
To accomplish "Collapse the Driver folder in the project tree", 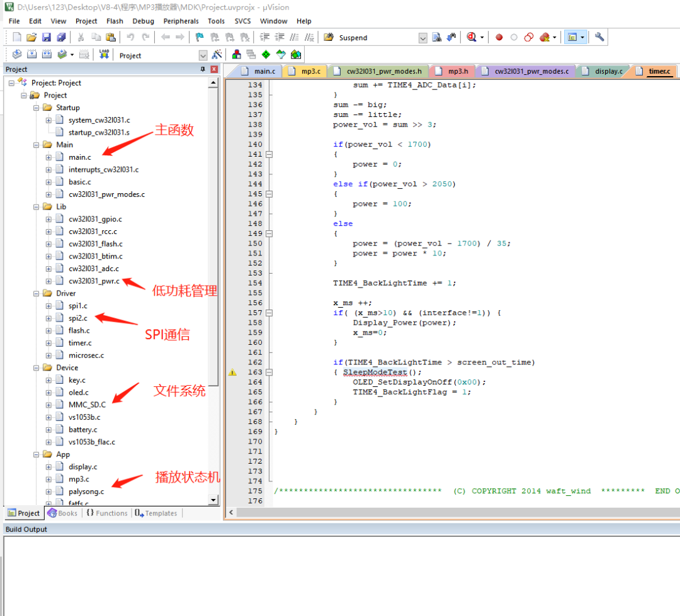I will [x=37, y=293].
